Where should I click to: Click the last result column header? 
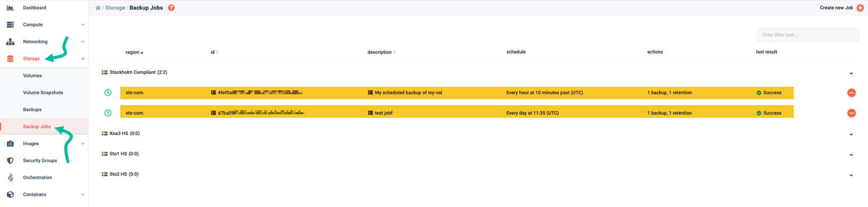click(x=766, y=52)
